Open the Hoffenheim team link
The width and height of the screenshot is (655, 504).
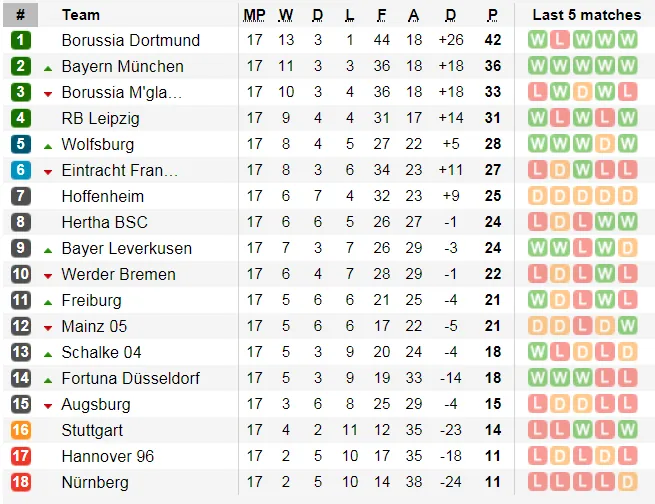pos(102,196)
